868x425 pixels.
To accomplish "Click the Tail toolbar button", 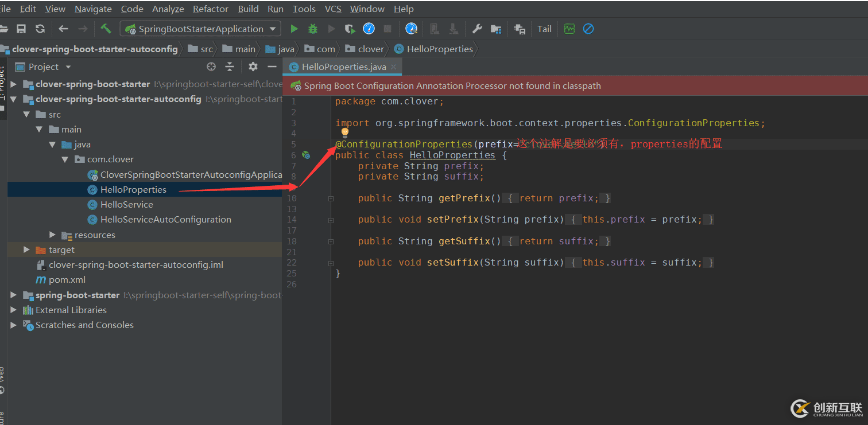I will point(544,29).
